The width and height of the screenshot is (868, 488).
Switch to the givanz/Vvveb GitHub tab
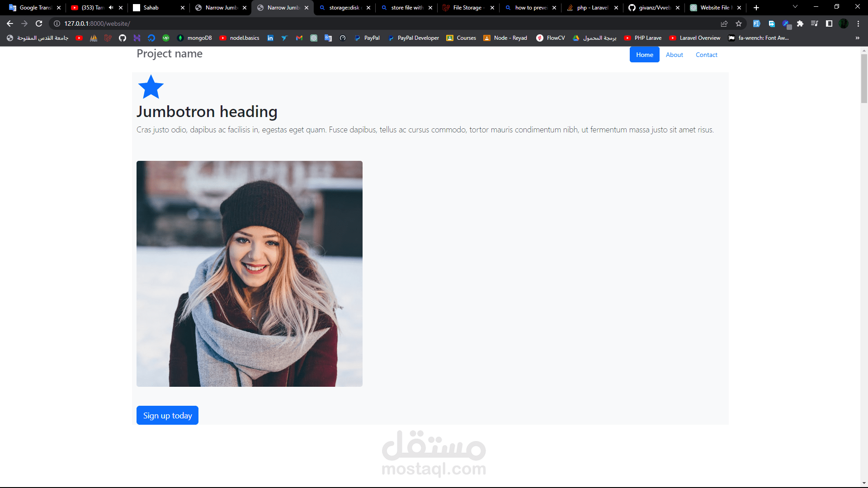(x=653, y=8)
